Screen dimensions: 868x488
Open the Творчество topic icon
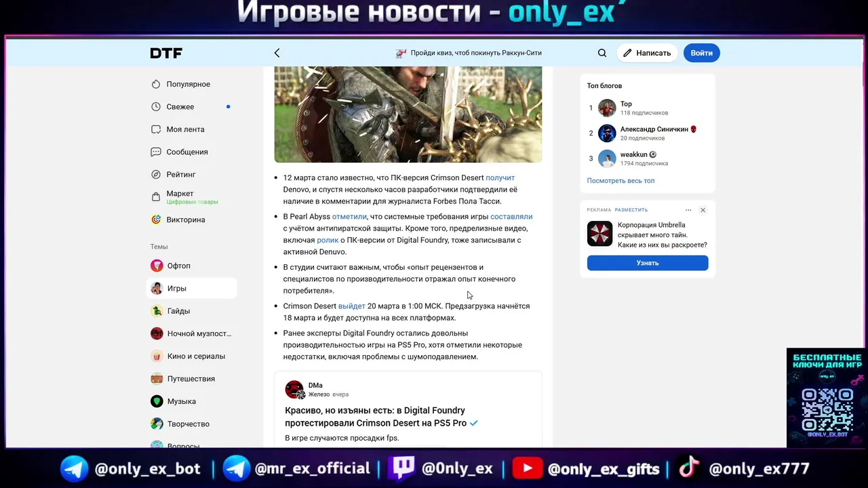[157, 424]
